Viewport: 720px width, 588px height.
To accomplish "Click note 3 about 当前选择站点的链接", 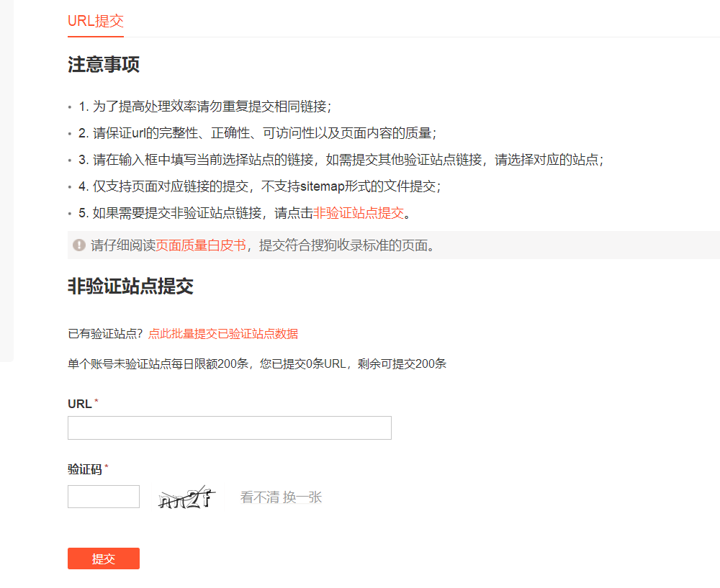I will (x=341, y=160).
